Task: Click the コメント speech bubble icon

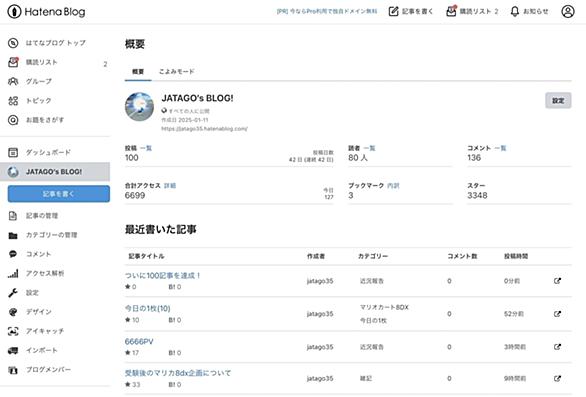Action: click(x=13, y=254)
